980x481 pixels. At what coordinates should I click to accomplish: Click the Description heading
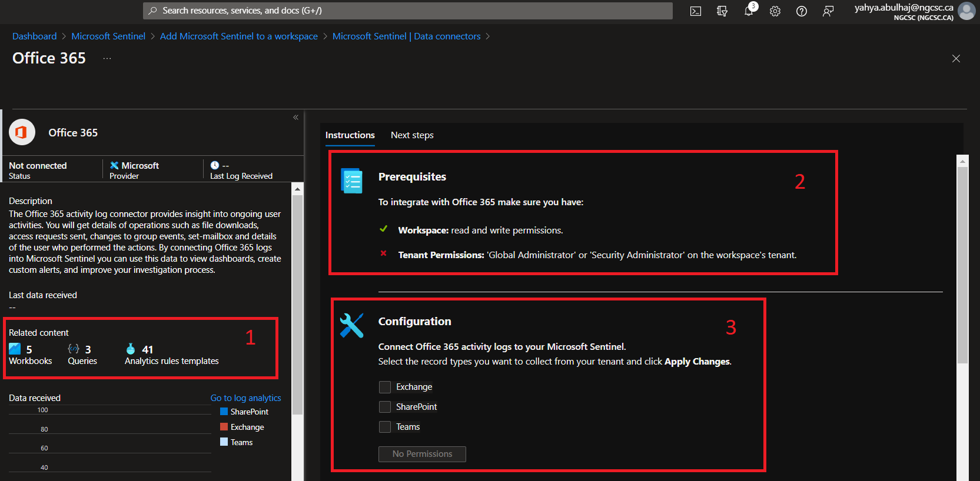click(x=31, y=201)
